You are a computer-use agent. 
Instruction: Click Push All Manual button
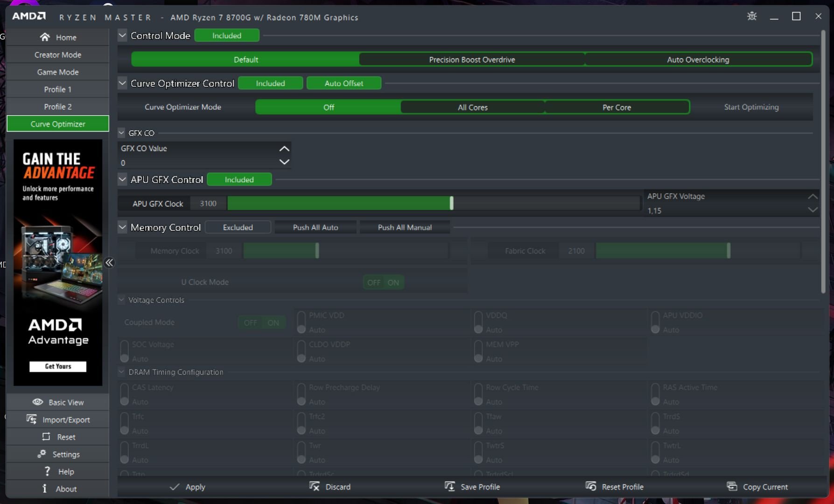405,227
